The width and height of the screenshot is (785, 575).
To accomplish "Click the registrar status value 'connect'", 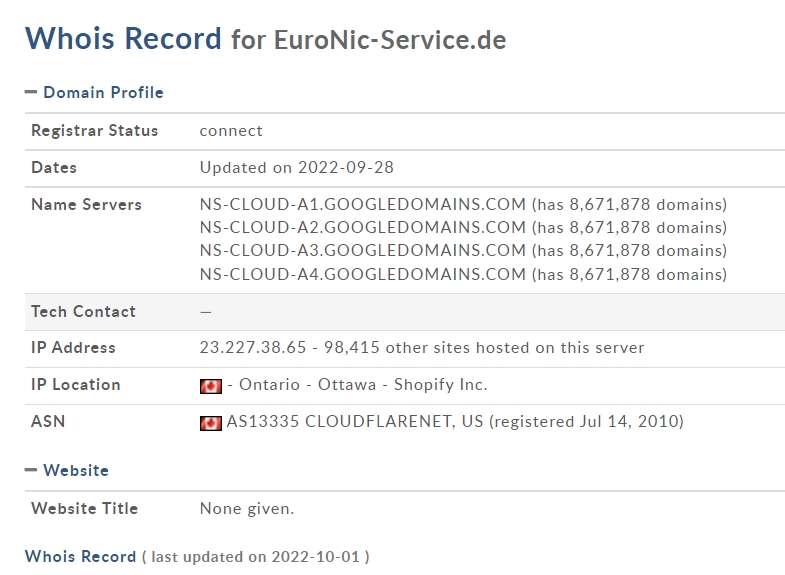I will (231, 131).
